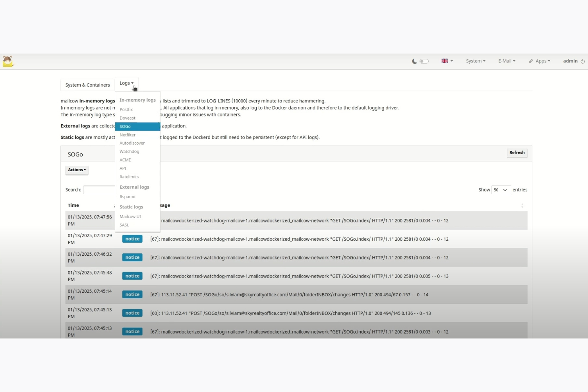Select Postfix from the logs menu

[x=126, y=110]
